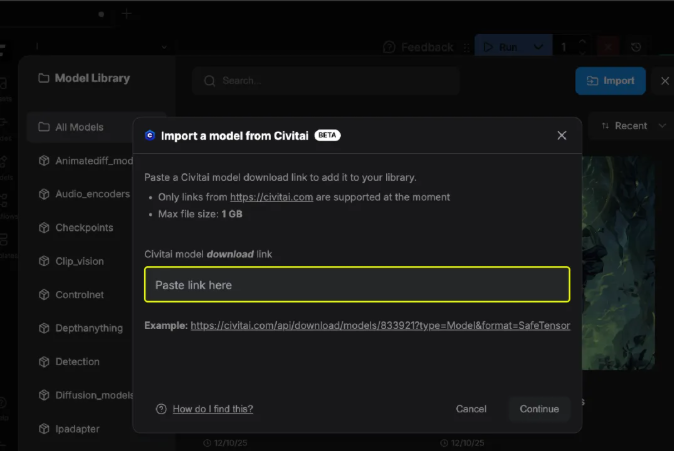Click the Audio_encoders cube icon
674x451 pixels.
pos(44,194)
